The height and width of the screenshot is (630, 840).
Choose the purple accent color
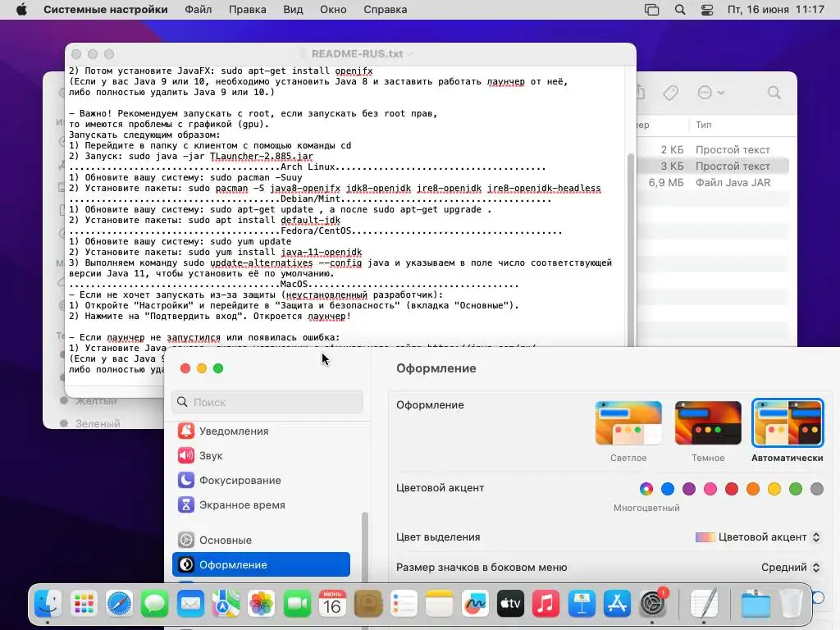tap(689, 489)
